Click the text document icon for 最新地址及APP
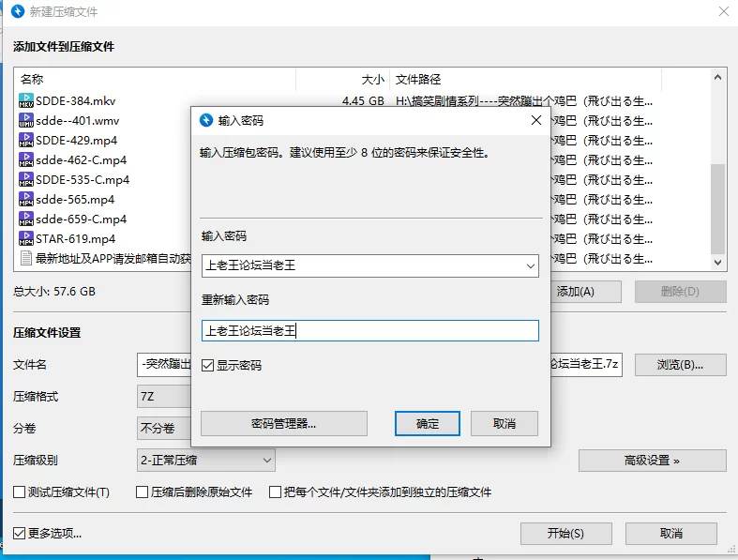738x560 pixels. (x=26, y=259)
